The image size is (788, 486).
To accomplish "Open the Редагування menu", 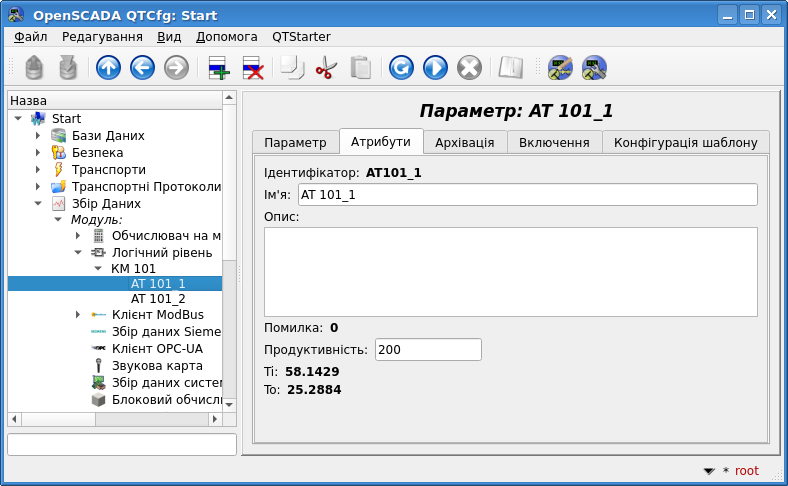I will (x=102, y=37).
